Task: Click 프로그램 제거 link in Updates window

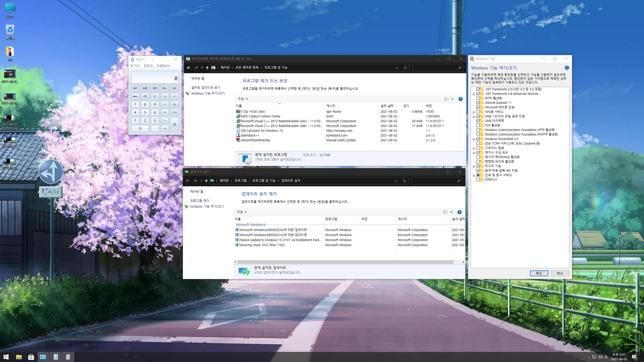Action: point(199,201)
